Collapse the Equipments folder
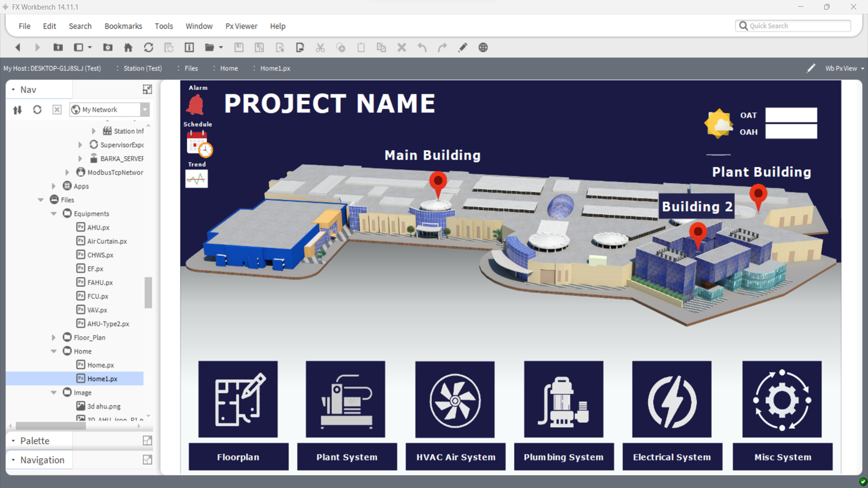The width and height of the screenshot is (868, 488). tap(54, 214)
